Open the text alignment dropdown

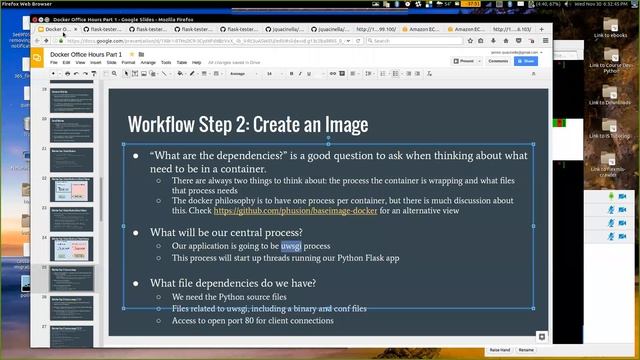coord(354,74)
